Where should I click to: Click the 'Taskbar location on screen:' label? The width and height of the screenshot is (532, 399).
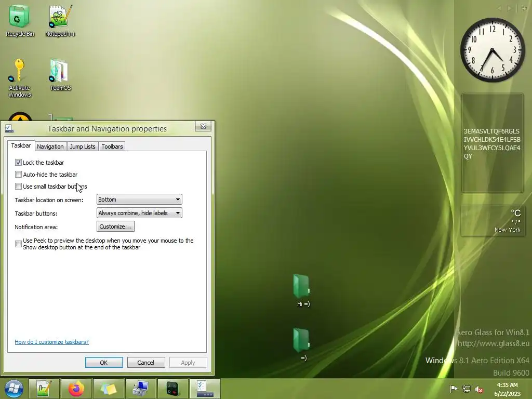tap(49, 200)
